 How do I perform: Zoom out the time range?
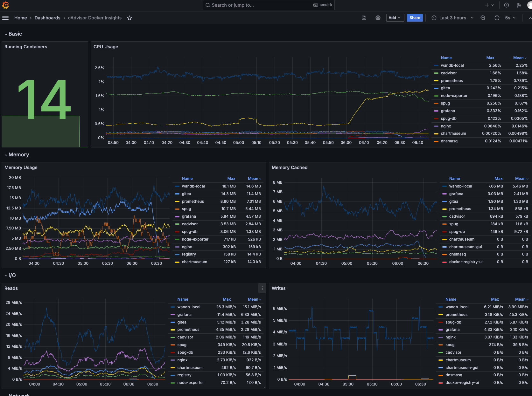(483, 18)
